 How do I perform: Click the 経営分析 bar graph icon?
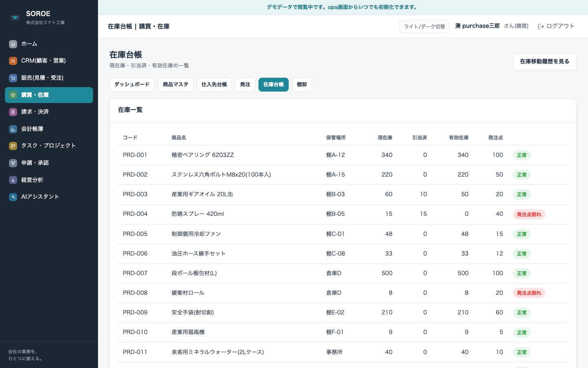pos(13,180)
